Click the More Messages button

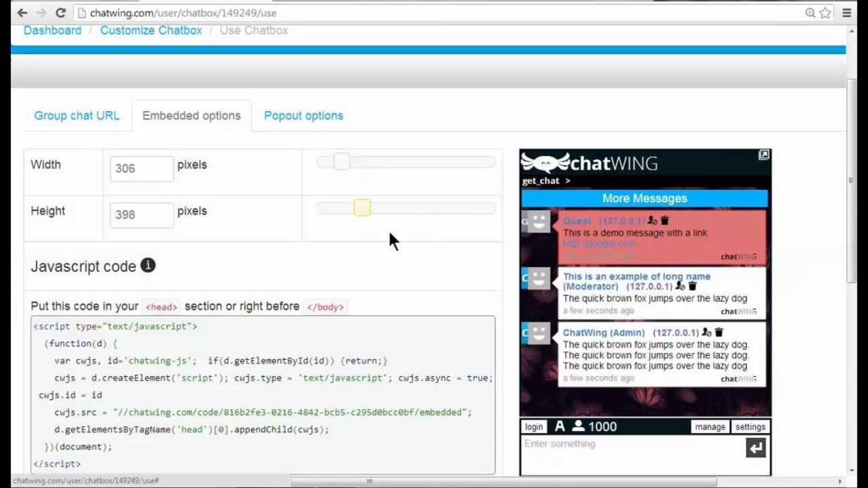coord(644,198)
